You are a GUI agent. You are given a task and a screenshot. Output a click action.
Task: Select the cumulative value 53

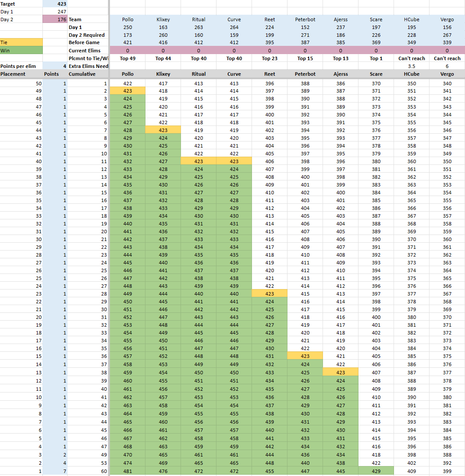(88, 463)
